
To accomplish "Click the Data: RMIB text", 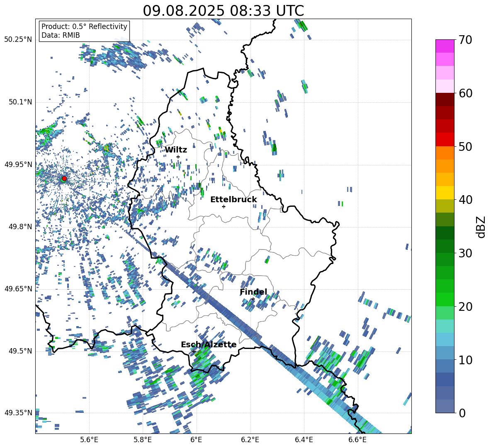I will tap(61, 35).
